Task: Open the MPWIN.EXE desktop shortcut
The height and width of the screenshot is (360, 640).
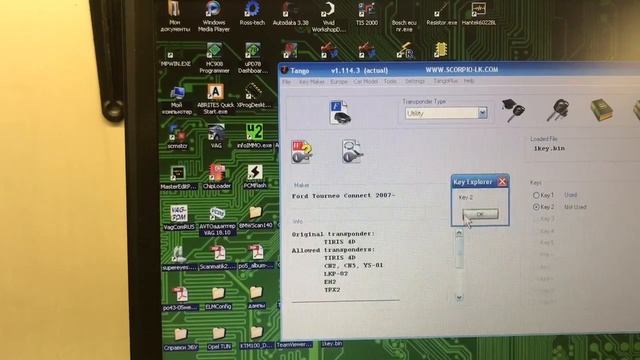Action: tap(176, 58)
